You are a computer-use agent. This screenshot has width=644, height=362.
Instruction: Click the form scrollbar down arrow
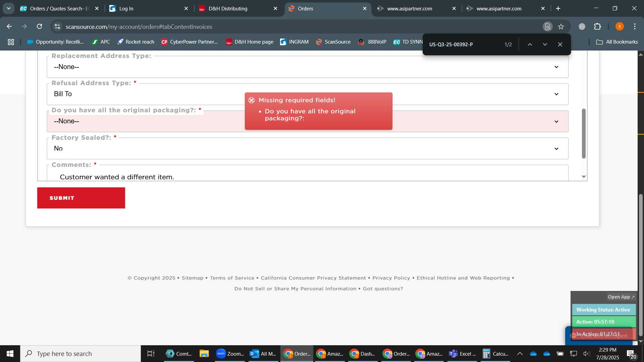pyautogui.click(x=584, y=177)
